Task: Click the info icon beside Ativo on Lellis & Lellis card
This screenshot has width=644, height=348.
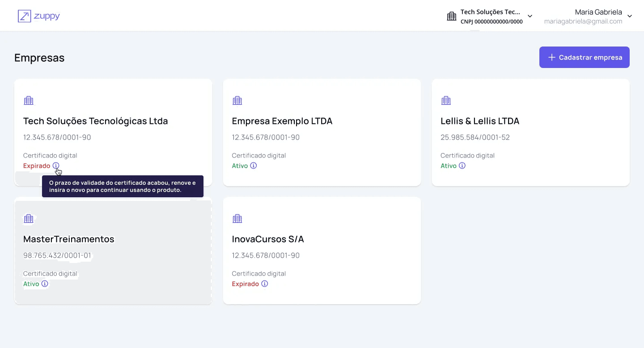Action: [x=462, y=166]
